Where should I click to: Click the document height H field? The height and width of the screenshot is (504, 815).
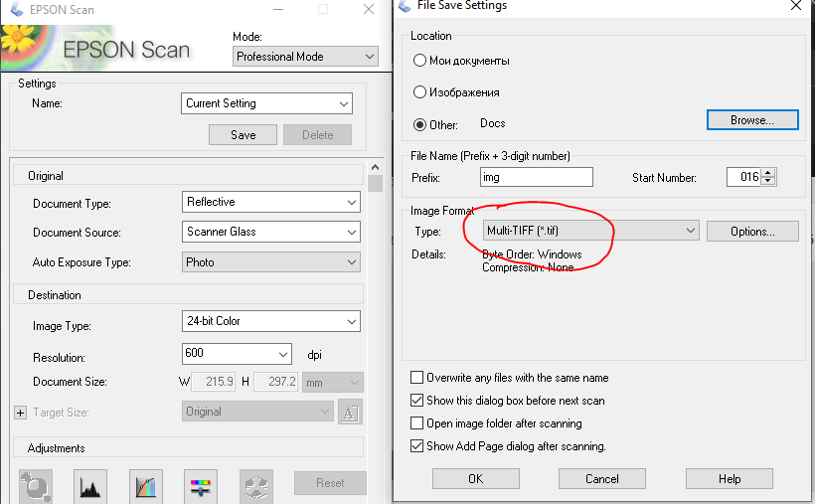point(276,382)
